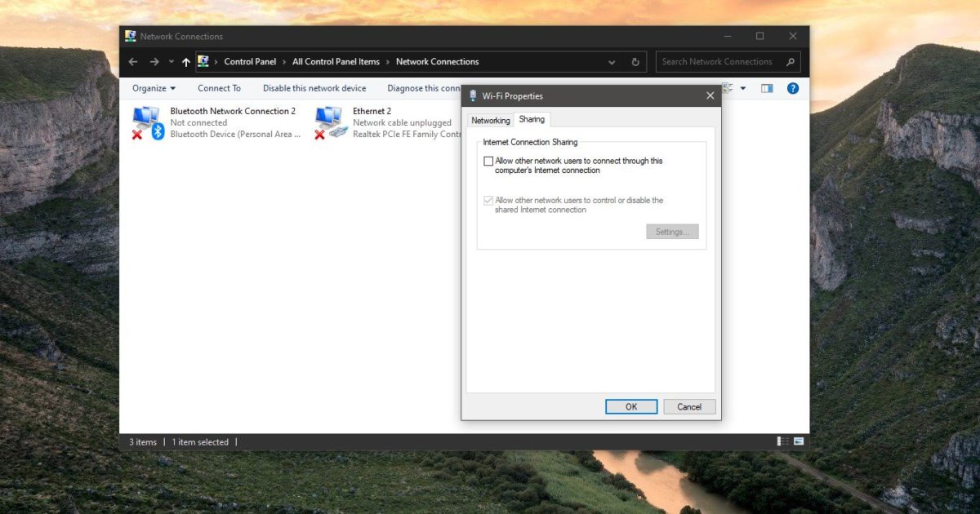Switch to large icons view in status bar
Image resolution: width=980 pixels, height=514 pixels.
click(798, 441)
